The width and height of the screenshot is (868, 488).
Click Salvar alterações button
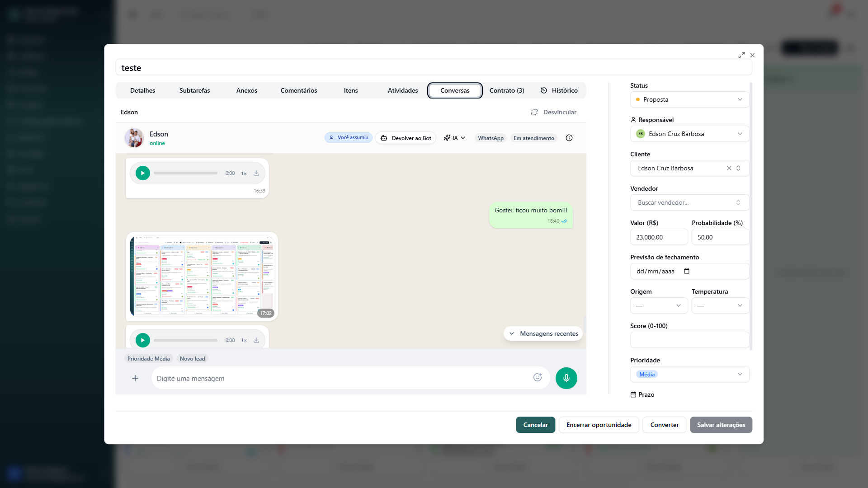[721, 425]
